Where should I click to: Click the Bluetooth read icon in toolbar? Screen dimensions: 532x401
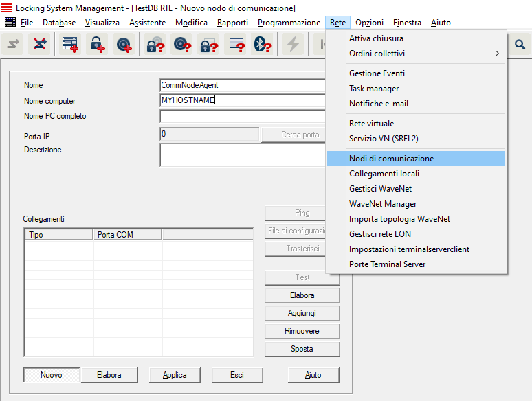[261, 45]
